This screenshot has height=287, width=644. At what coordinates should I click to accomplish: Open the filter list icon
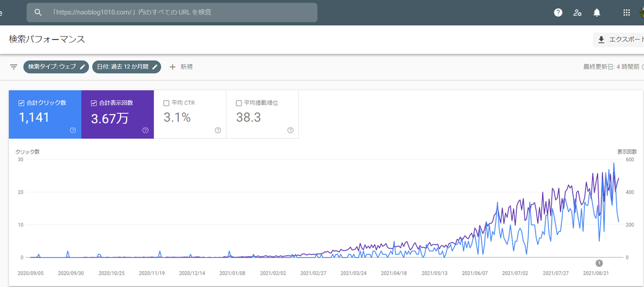[x=14, y=67]
